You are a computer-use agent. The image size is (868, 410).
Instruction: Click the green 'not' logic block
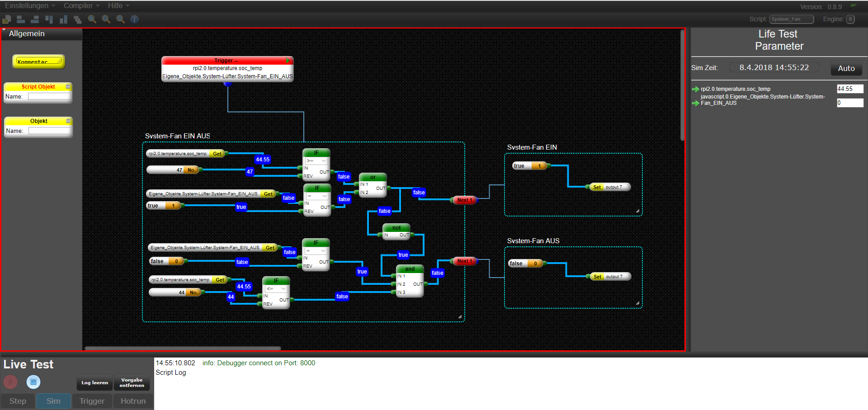(x=396, y=231)
